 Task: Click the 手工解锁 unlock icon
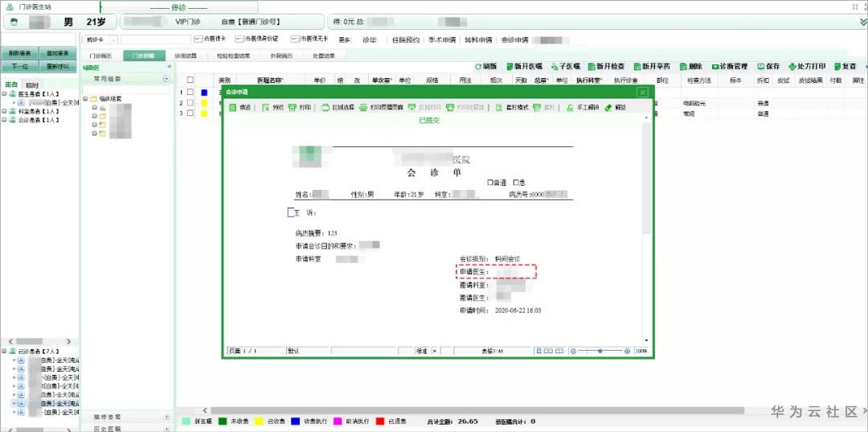coord(570,108)
